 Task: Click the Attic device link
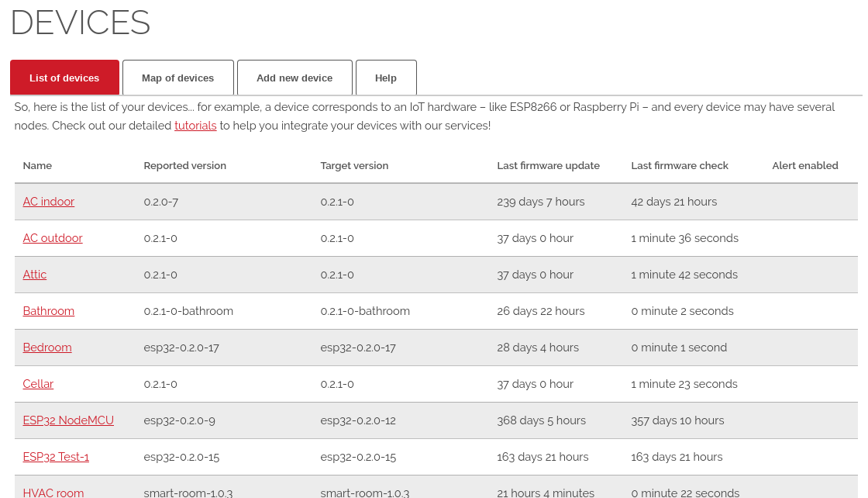click(35, 275)
